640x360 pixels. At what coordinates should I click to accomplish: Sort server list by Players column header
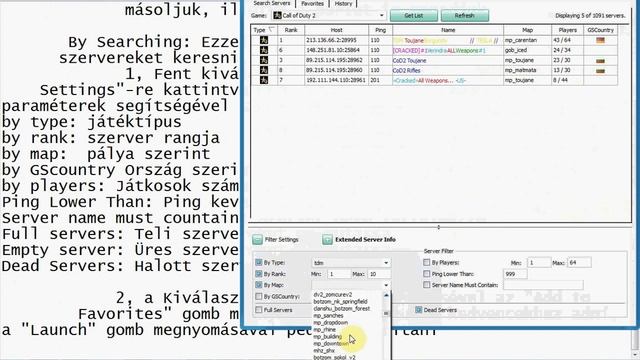[567, 30]
